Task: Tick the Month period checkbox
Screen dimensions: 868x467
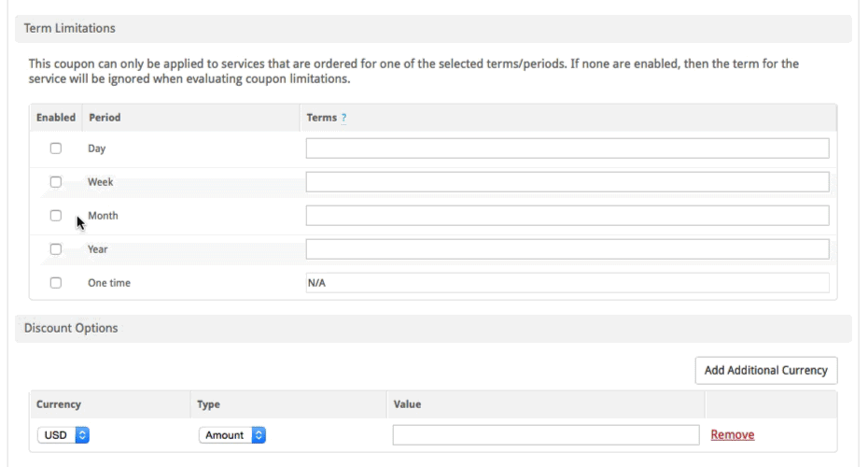Action: [56, 216]
